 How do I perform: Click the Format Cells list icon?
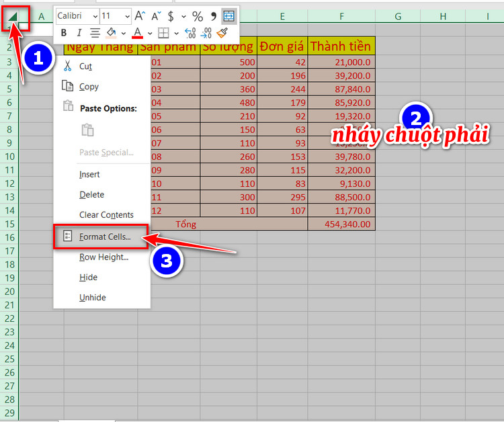[67, 236]
